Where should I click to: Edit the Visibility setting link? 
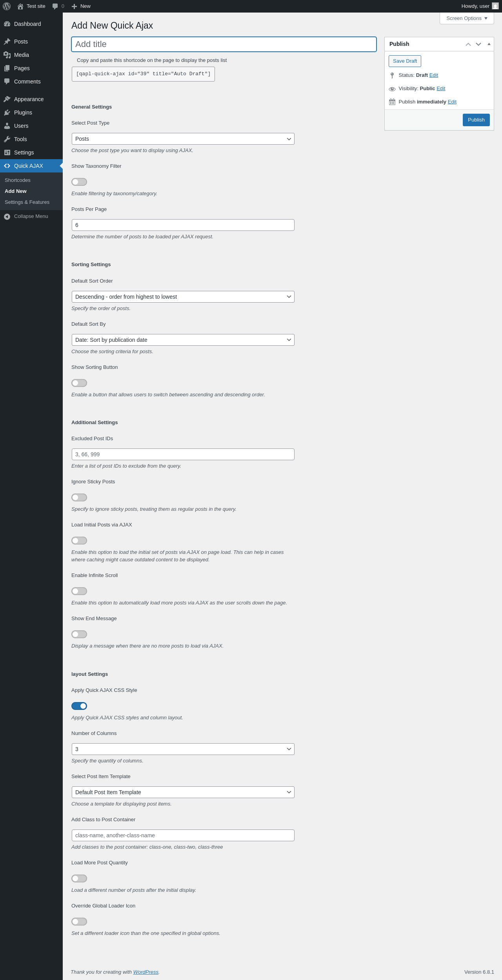tap(441, 89)
